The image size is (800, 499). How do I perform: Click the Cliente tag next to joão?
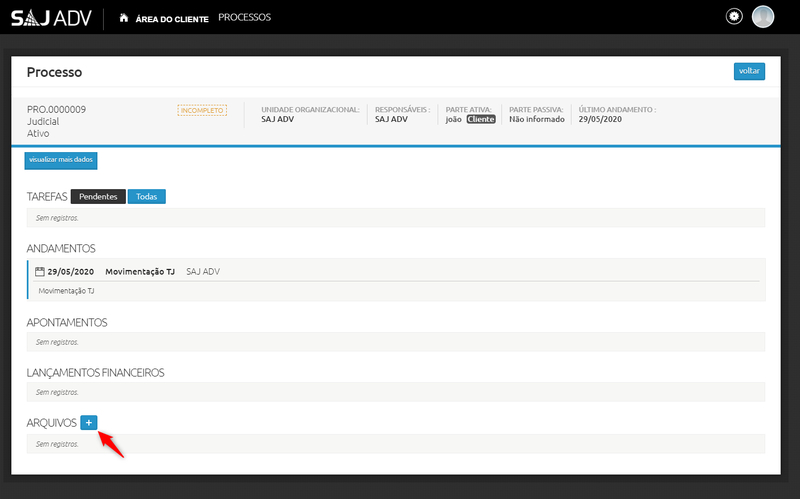tap(481, 119)
